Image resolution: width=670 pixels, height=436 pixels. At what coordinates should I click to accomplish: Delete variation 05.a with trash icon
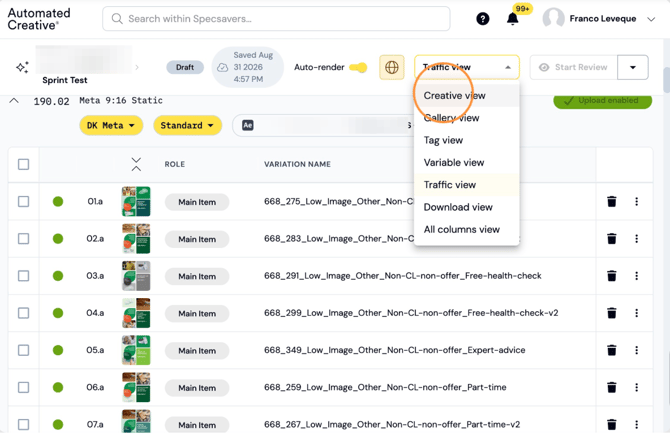[x=612, y=350]
